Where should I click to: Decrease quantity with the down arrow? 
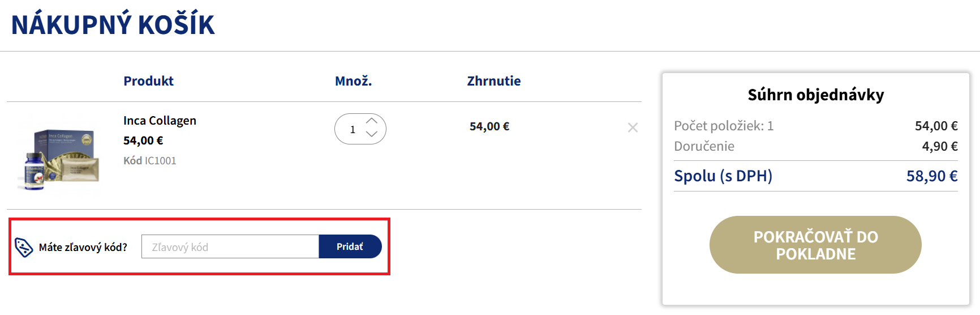point(372,134)
